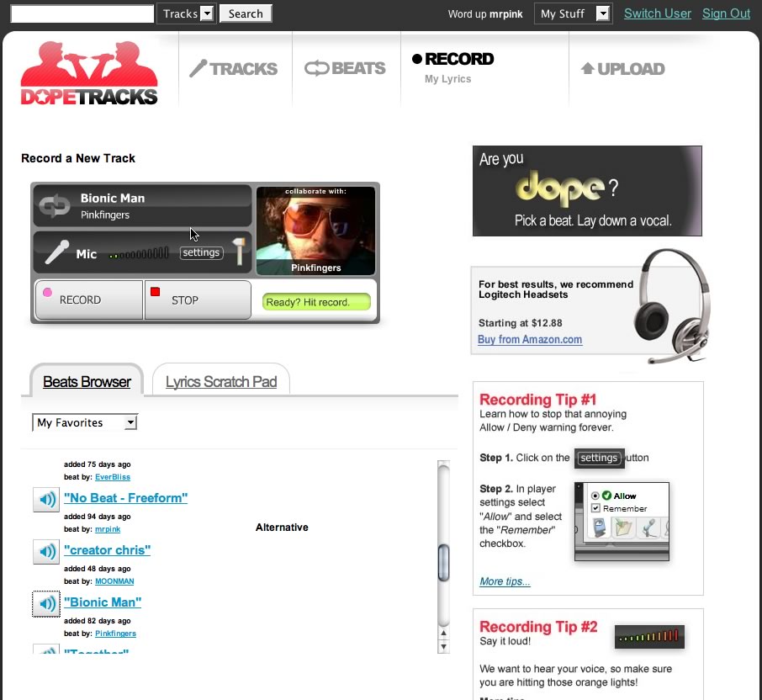Select the Allow radio button in tip image

tap(595, 496)
